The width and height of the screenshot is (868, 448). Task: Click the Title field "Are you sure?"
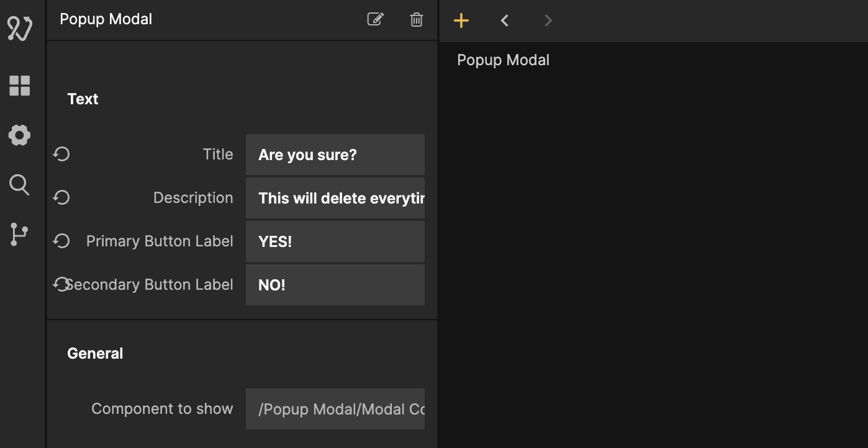(335, 155)
